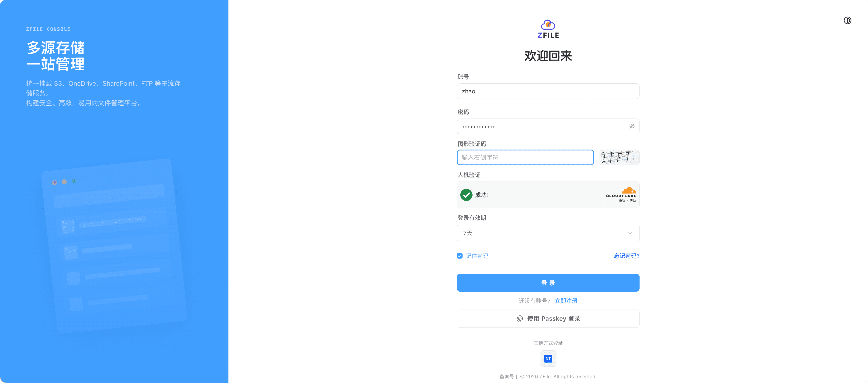Screen dimensions: 868x383
Task: Expand validity period via chevron arrow
Action: [630, 233]
